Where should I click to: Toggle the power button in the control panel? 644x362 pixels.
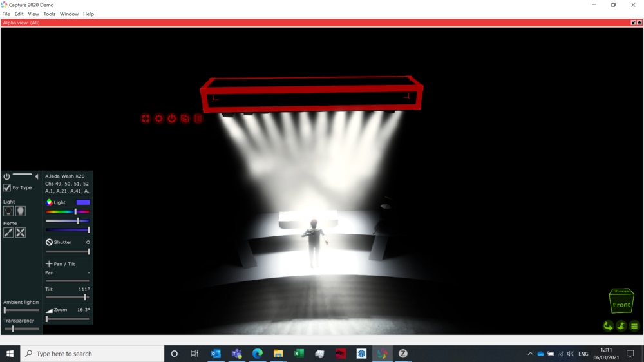7,176
